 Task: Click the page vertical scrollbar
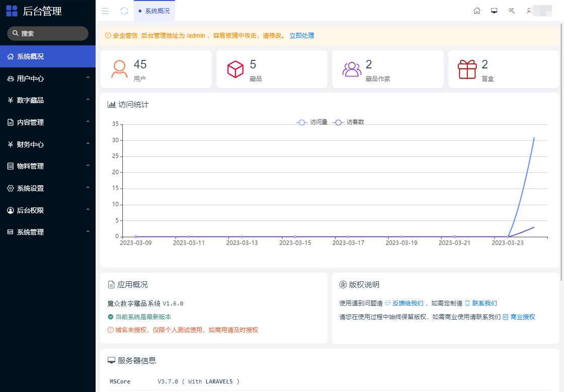click(x=561, y=151)
